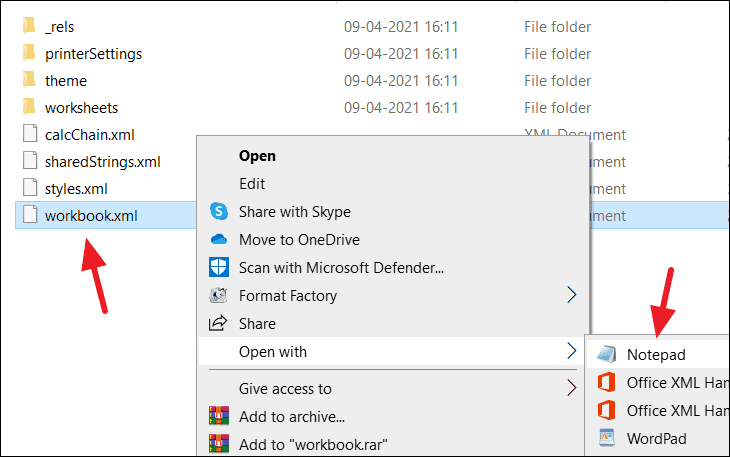
Task: Choose Edit from the context menu
Action: pos(252,184)
